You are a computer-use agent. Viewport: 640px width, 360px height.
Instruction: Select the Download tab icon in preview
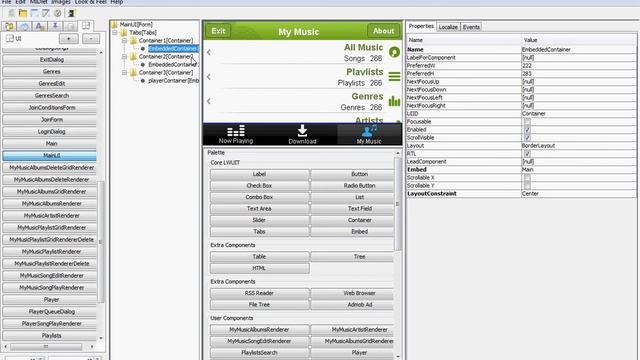coord(302,131)
